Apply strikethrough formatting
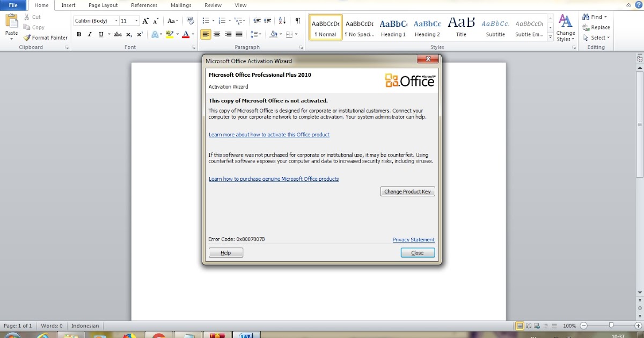 point(118,34)
